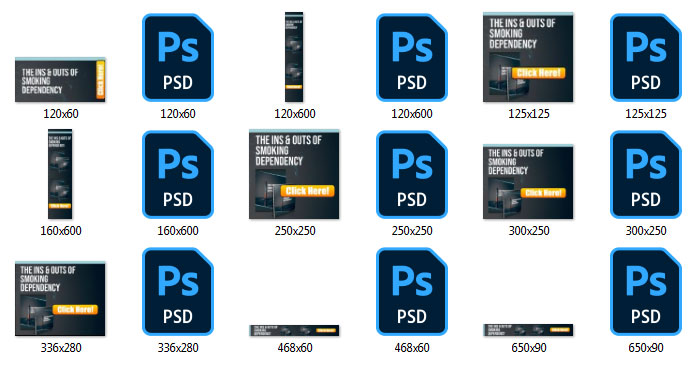Click the 336x280 label under the banner image
The width and height of the screenshot is (700, 370).
(61, 348)
